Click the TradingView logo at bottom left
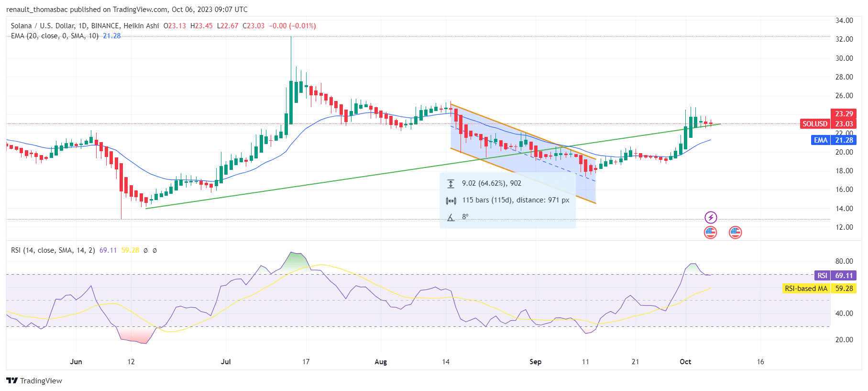This screenshot has height=391, width=868. click(x=34, y=380)
